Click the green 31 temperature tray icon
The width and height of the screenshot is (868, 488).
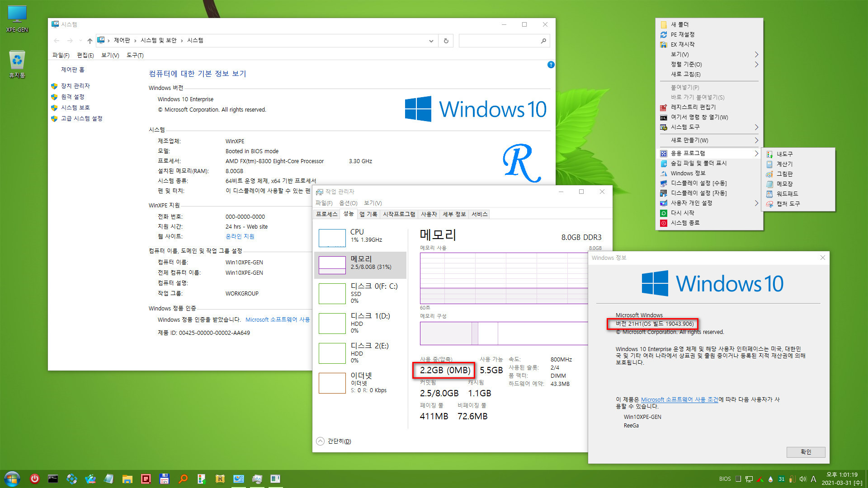coord(781,479)
